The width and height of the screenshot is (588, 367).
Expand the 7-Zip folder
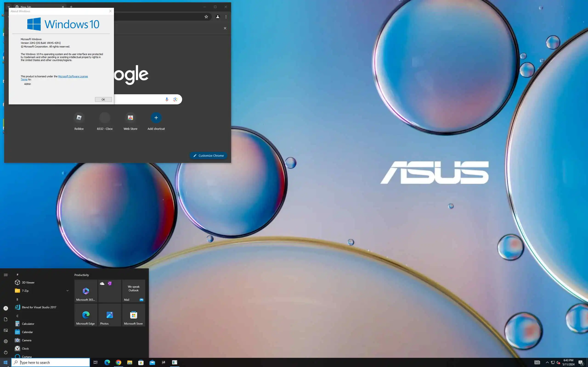tap(67, 291)
